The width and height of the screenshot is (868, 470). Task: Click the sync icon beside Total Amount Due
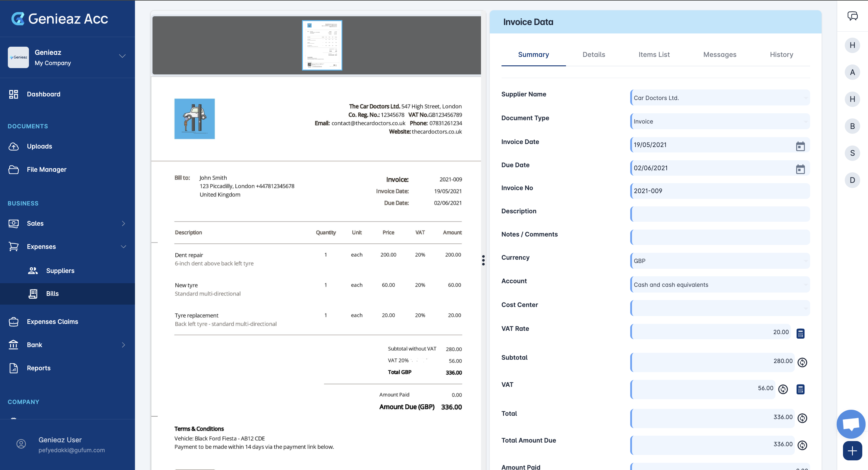tap(802, 445)
